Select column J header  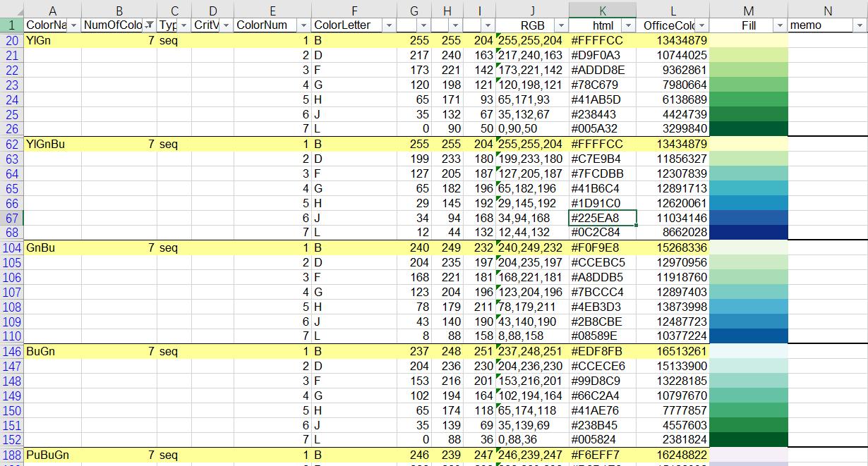532,11
